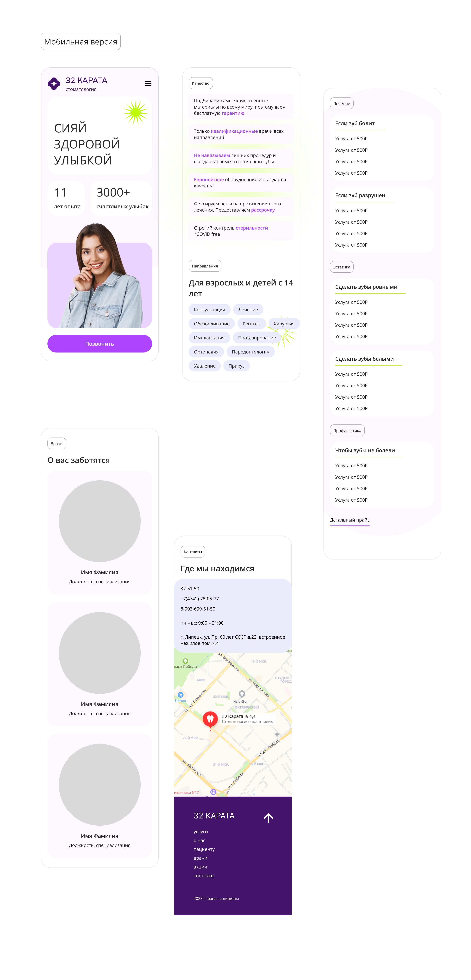This screenshot has height=980, width=471.
Task: Click the парк Победы green map marker
Action: click(x=185, y=661)
